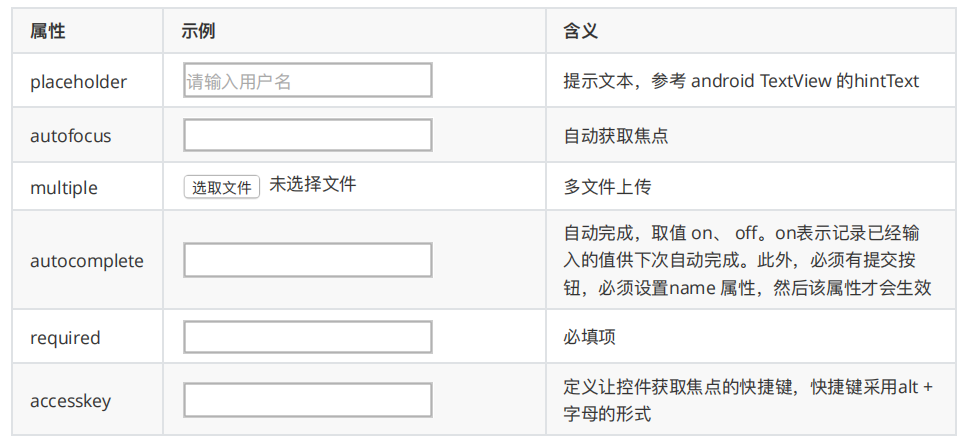This screenshot has height=448, width=980.
Task: Click the placeholder input showing 请输入用户名
Action: tap(308, 80)
